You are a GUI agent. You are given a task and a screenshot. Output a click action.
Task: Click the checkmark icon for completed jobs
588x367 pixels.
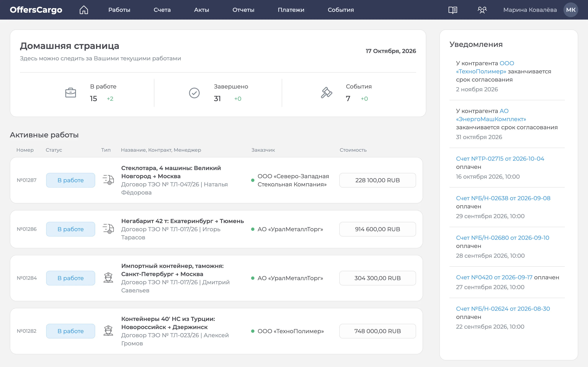click(x=194, y=93)
